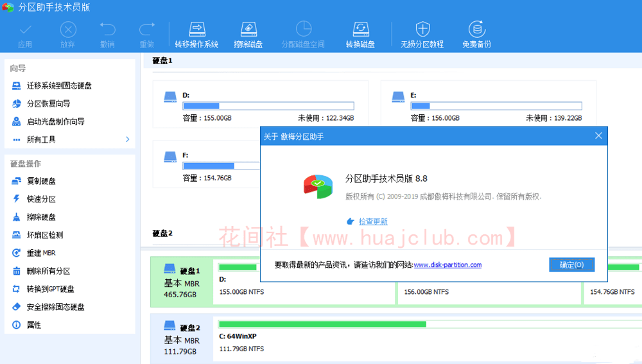Image resolution: width=642 pixels, height=364 pixels.
Task: Expand the 所有工具 all tools list
Action: (69, 139)
